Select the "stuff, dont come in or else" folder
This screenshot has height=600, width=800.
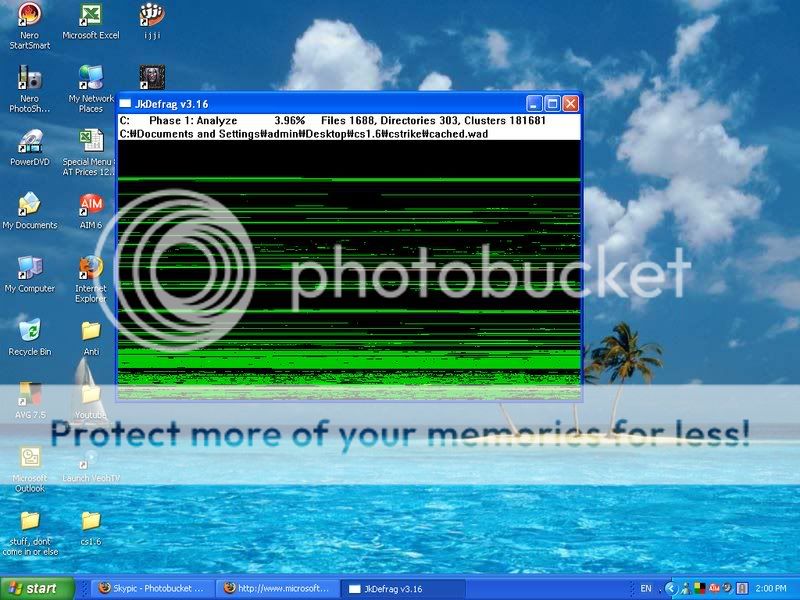30,533
